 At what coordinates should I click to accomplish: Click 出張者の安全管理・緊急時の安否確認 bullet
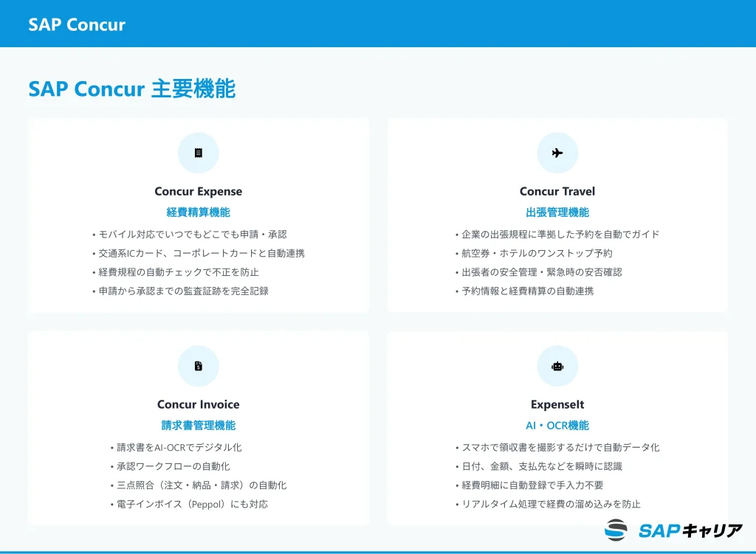[538, 272]
